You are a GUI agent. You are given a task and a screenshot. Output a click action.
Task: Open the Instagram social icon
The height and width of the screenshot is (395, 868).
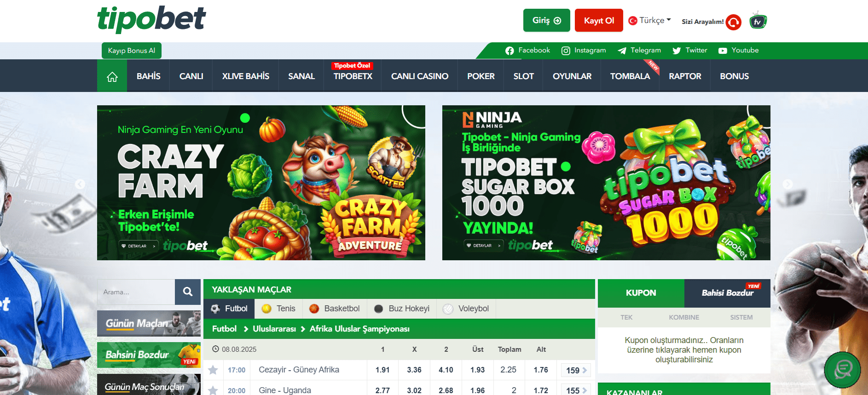click(x=566, y=51)
